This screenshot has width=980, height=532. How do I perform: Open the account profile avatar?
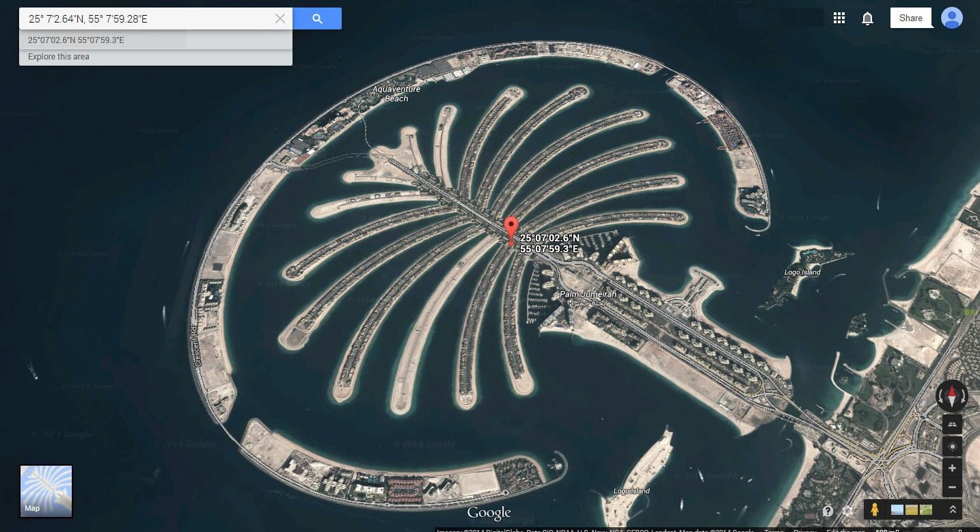click(x=952, y=18)
